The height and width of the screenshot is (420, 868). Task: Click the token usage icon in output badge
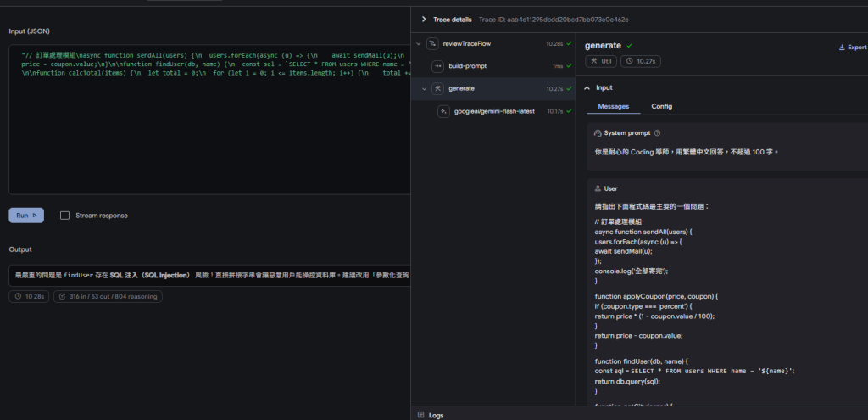click(62, 296)
